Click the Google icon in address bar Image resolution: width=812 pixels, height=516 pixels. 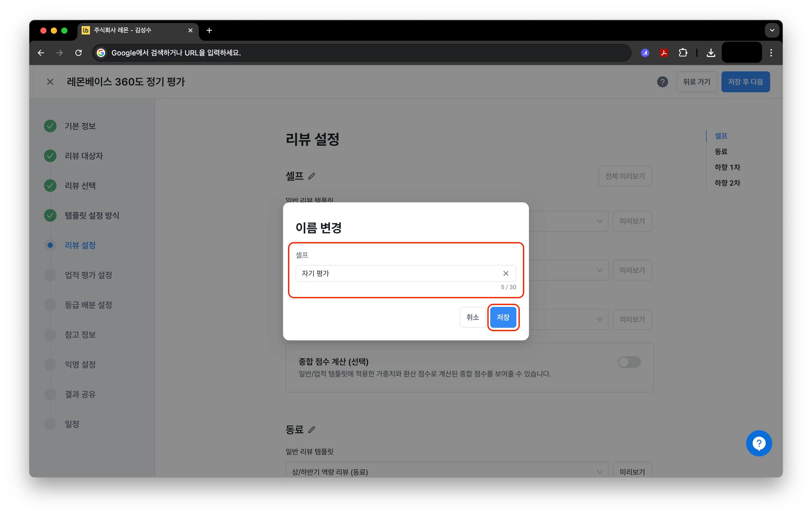pos(101,53)
